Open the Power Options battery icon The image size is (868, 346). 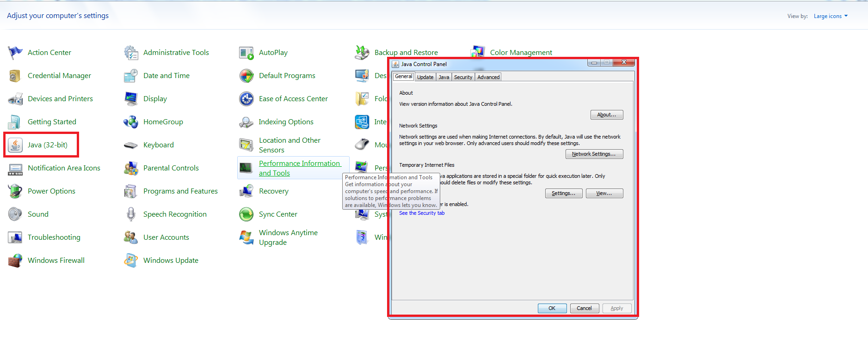pyautogui.click(x=15, y=191)
